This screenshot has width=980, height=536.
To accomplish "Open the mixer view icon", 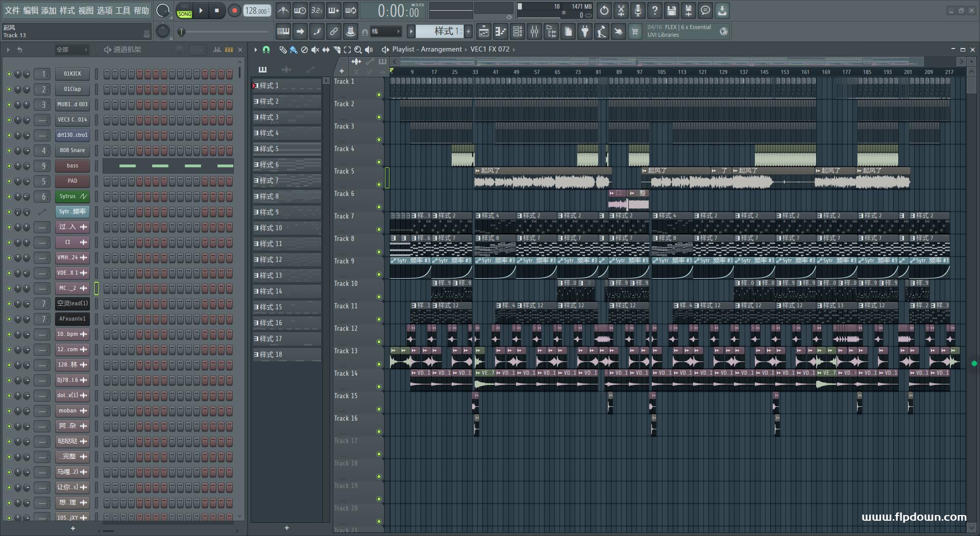I will 534,32.
